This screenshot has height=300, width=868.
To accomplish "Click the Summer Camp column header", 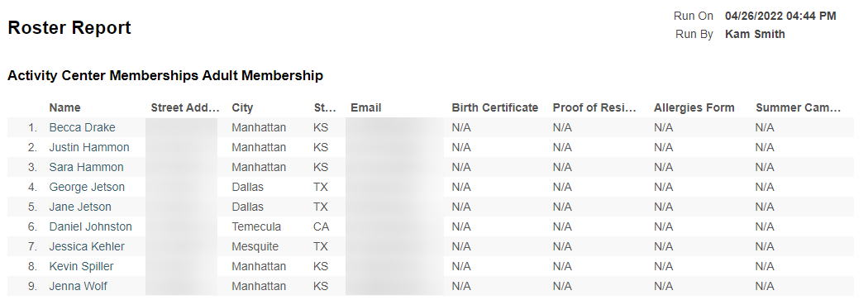I will [x=798, y=107].
